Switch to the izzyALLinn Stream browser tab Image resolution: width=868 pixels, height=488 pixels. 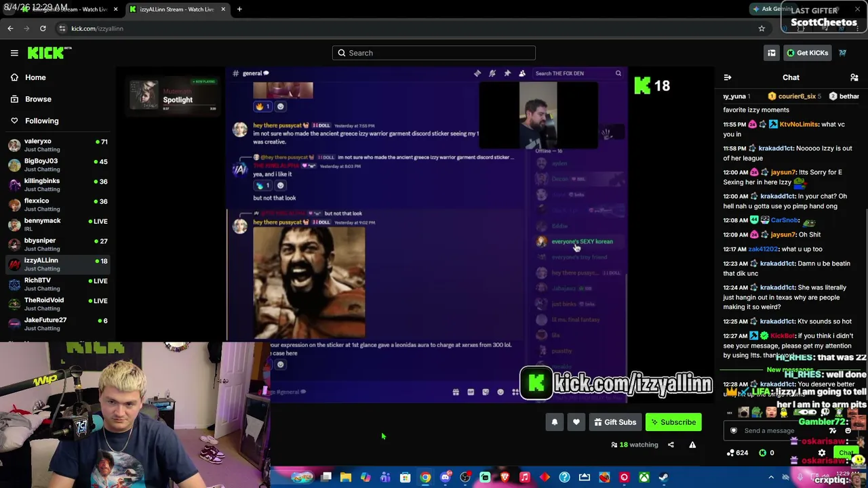pos(178,9)
